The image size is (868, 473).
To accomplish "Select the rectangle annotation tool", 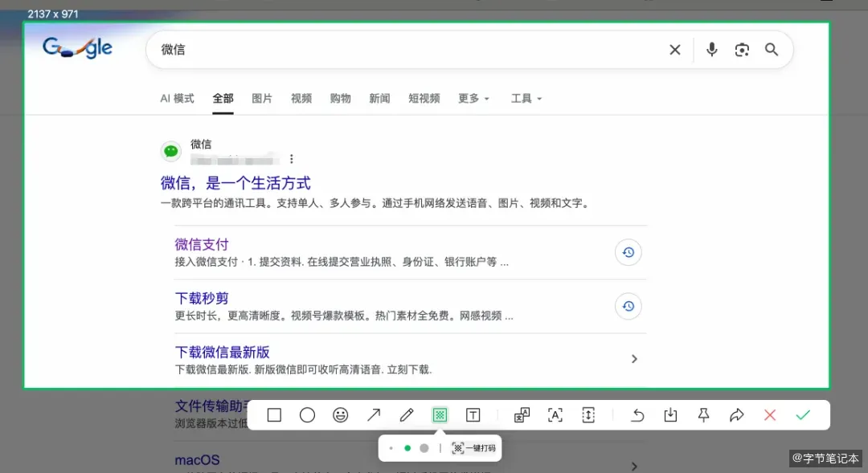I will coord(274,415).
